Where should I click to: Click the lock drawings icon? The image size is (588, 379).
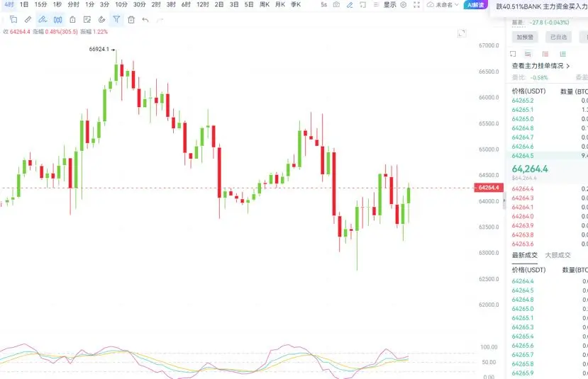click(x=72, y=19)
